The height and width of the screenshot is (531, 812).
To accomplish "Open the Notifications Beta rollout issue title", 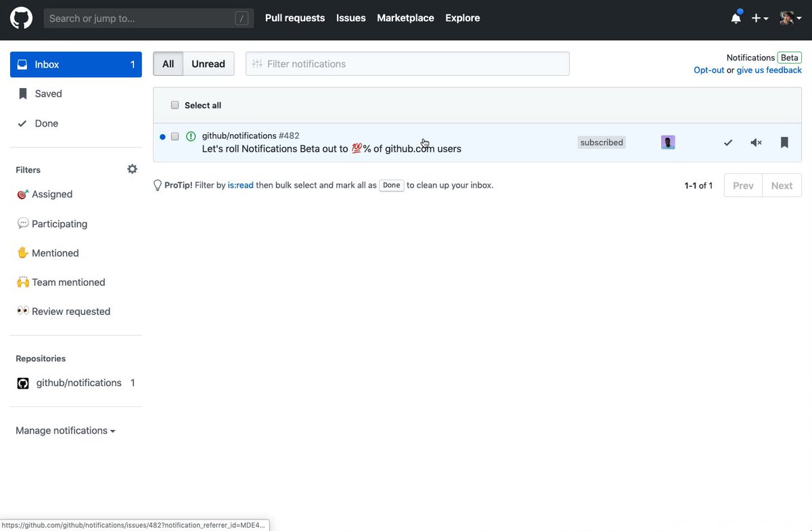I will [x=332, y=148].
